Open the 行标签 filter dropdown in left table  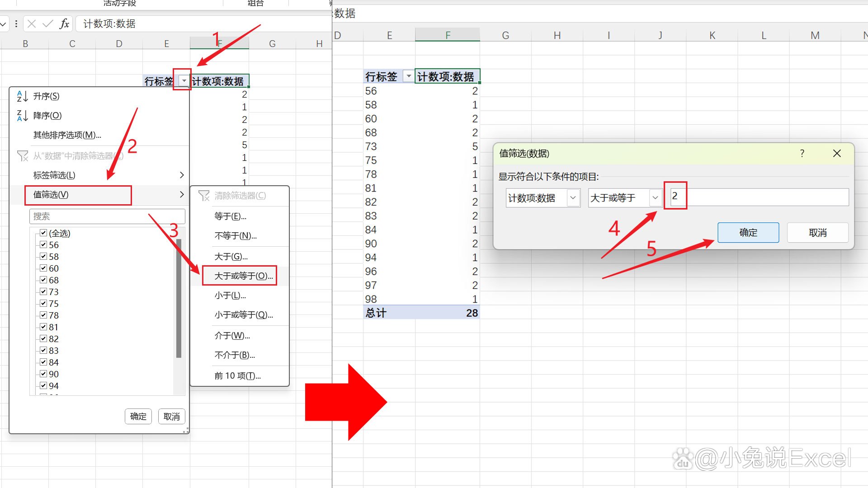[184, 81]
